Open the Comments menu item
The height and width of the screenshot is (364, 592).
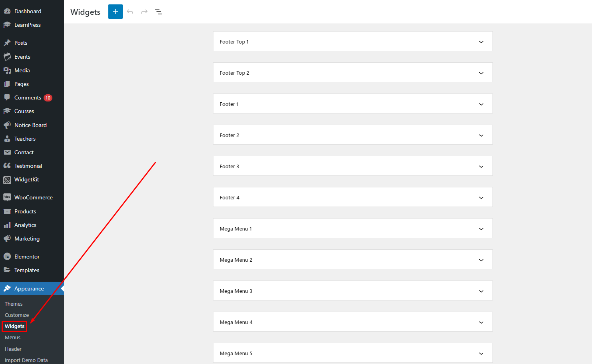point(28,97)
